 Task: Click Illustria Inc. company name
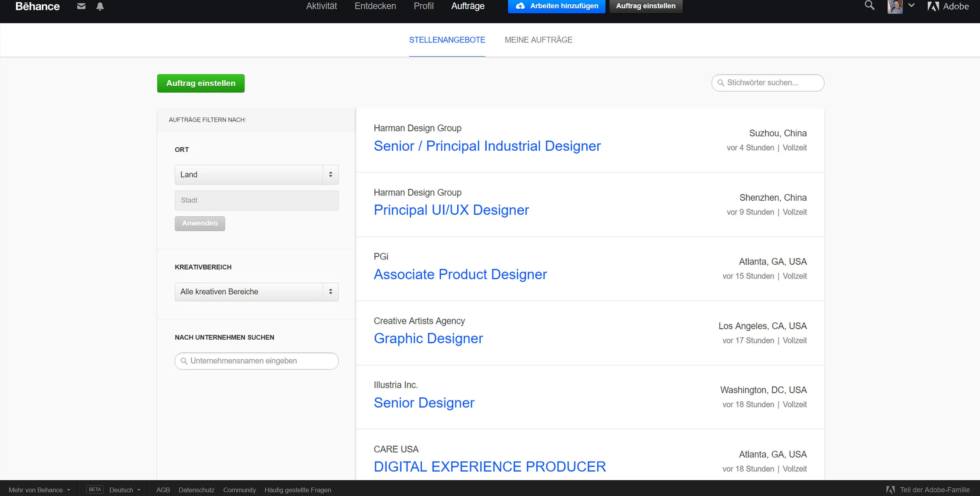coord(396,385)
